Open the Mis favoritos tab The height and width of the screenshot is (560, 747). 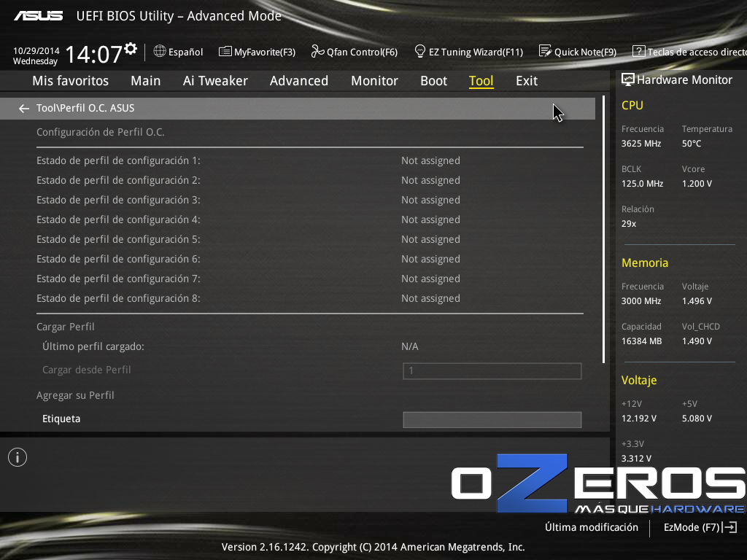point(71,81)
